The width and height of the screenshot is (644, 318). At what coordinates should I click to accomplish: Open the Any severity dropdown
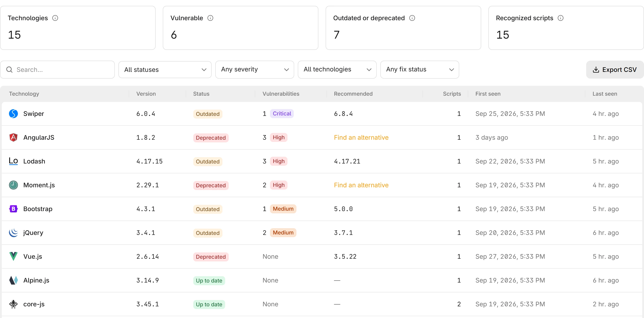click(x=255, y=70)
